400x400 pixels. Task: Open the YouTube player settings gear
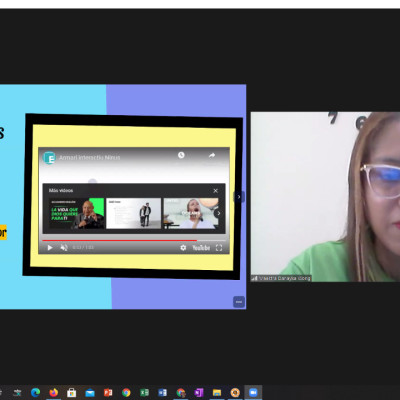click(183, 248)
